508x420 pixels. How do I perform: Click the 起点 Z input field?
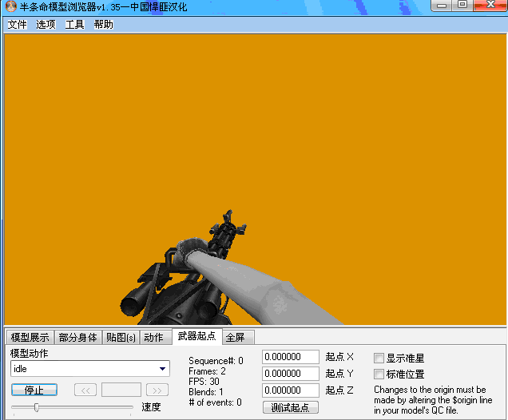point(290,390)
